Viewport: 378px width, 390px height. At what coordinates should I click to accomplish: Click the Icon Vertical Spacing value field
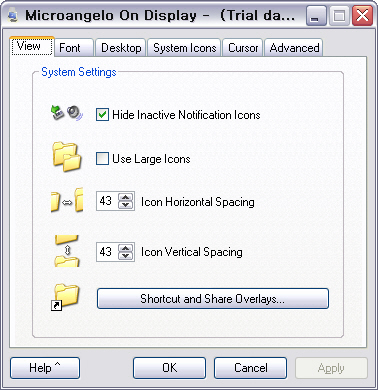[107, 252]
